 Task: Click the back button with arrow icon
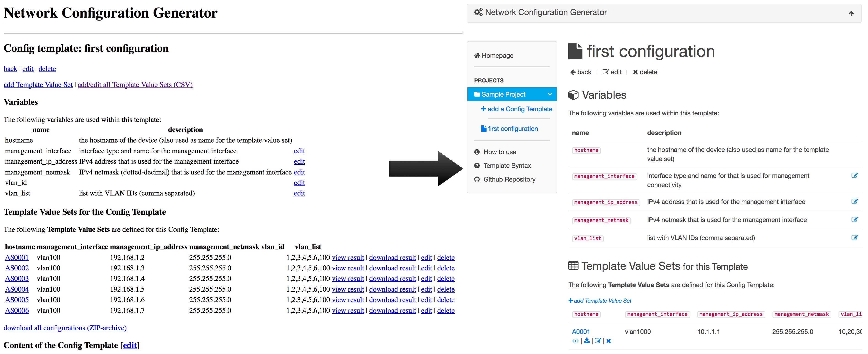click(x=581, y=72)
